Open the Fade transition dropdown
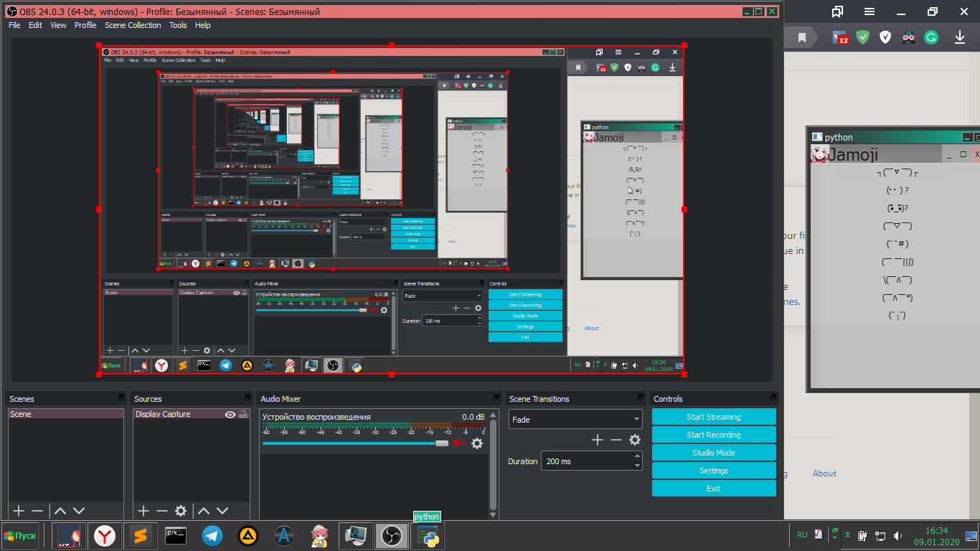980x551 pixels. click(x=575, y=419)
